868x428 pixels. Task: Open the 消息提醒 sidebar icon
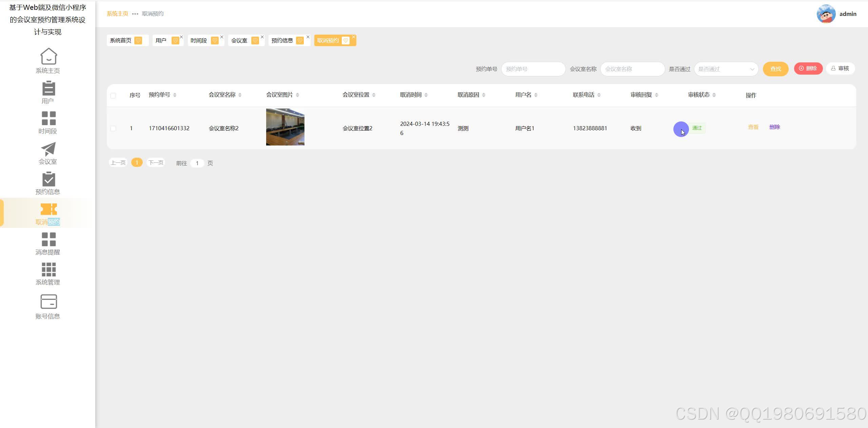pos(48,239)
